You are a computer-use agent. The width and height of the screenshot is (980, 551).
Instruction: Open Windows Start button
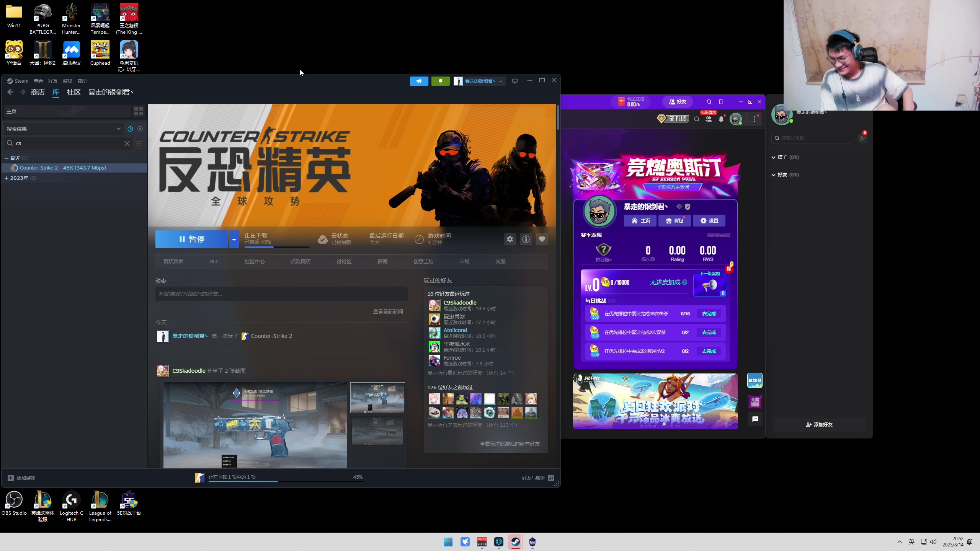[448, 542]
